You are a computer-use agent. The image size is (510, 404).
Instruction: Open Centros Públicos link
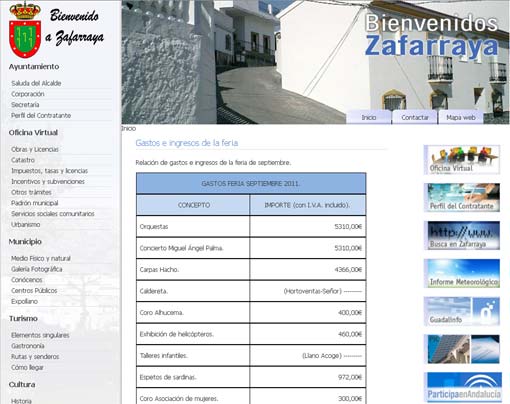coord(34,291)
